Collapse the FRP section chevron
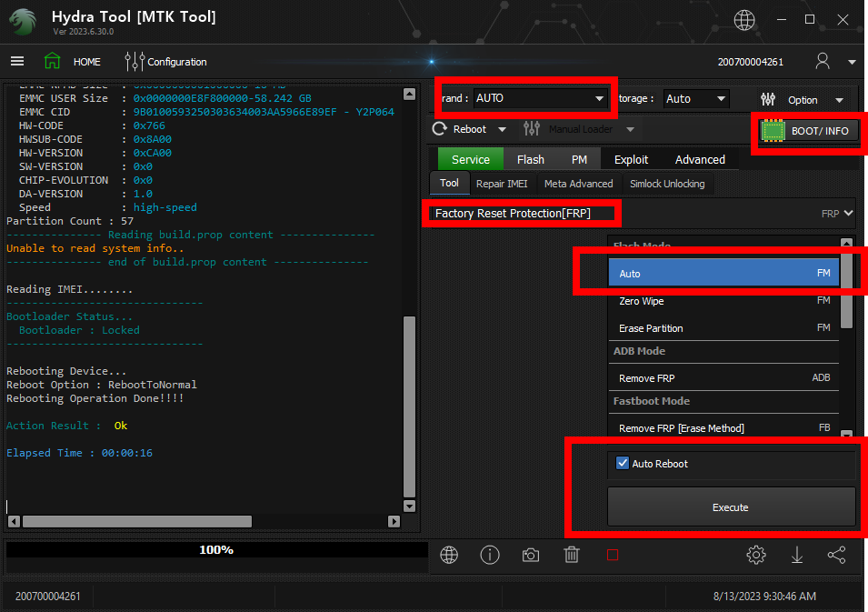This screenshot has height=612, width=868. click(x=848, y=213)
